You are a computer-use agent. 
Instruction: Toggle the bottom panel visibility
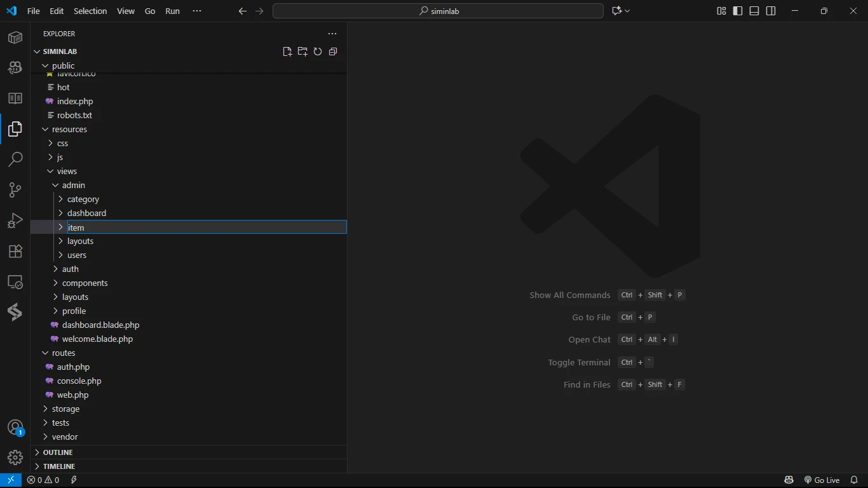point(754,11)
